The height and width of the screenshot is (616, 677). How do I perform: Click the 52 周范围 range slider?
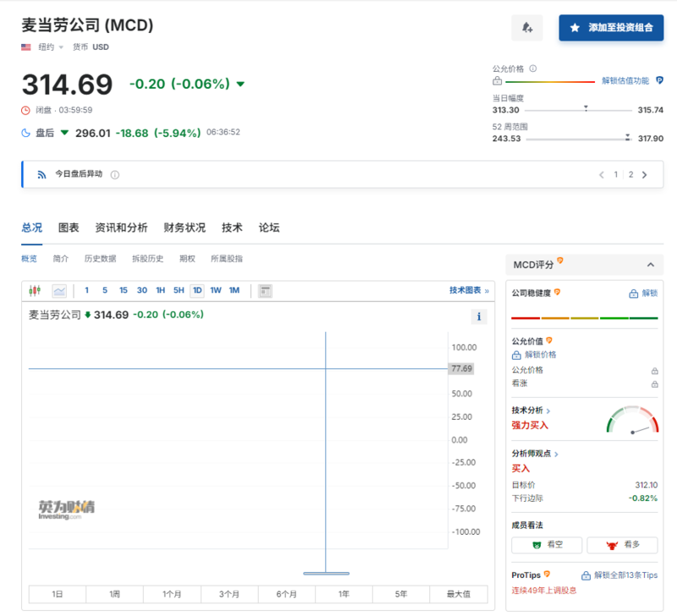pos(579,139)
